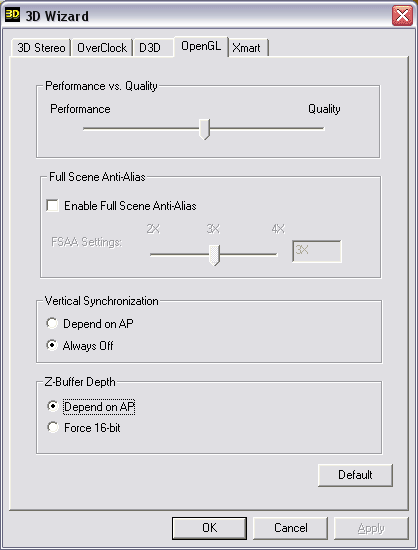The height and width of the screenshot is (550, 418).
Task: Select the D3D tab
Action: (x=153, y=48)
